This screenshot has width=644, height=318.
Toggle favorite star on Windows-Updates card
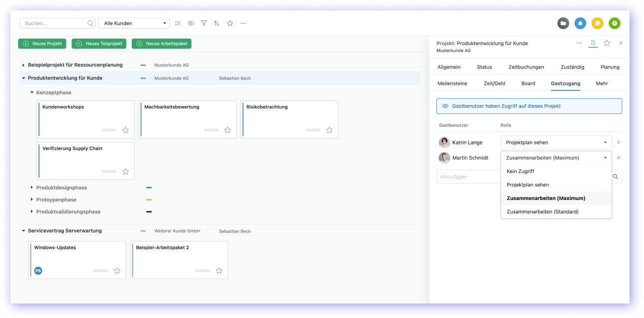[117, 270]
